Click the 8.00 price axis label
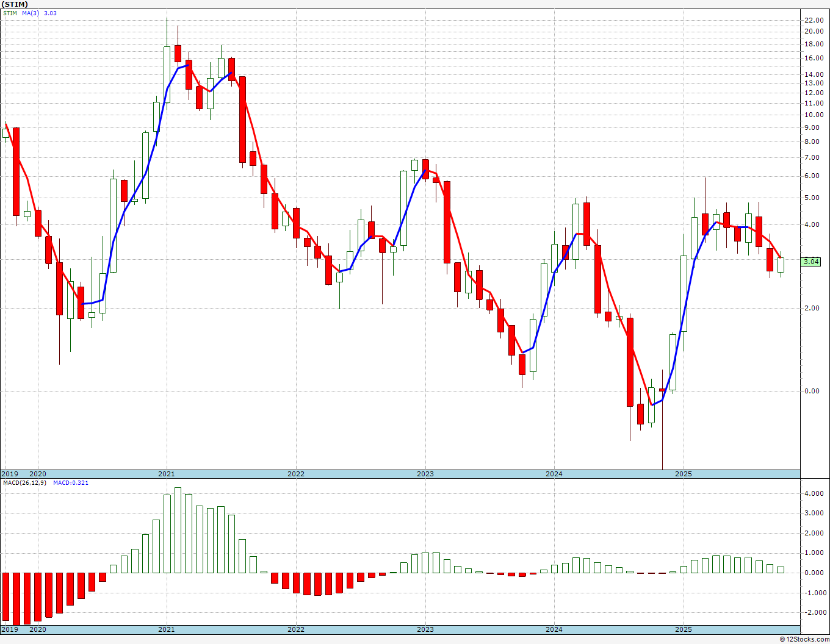The image size is (830, 644). (812, 141)
